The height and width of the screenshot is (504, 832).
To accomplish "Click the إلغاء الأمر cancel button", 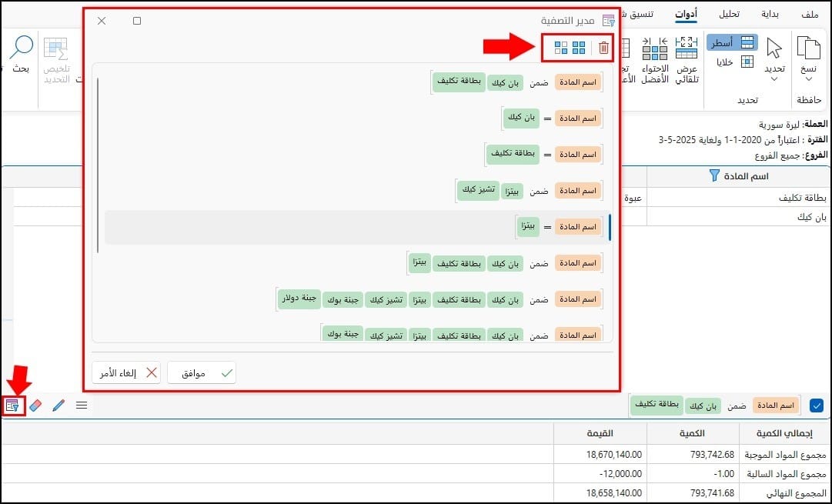I will click(x=126, y=373).
